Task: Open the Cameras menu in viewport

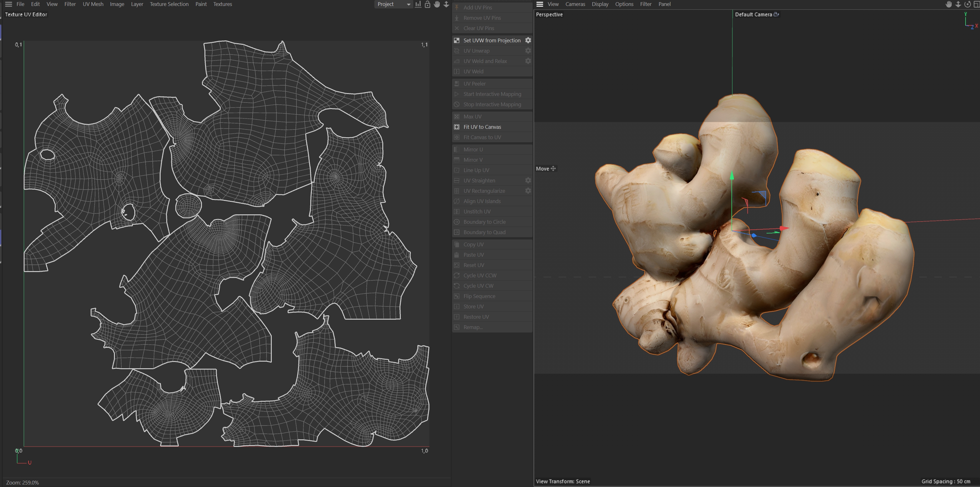Action: coord(575,4)
